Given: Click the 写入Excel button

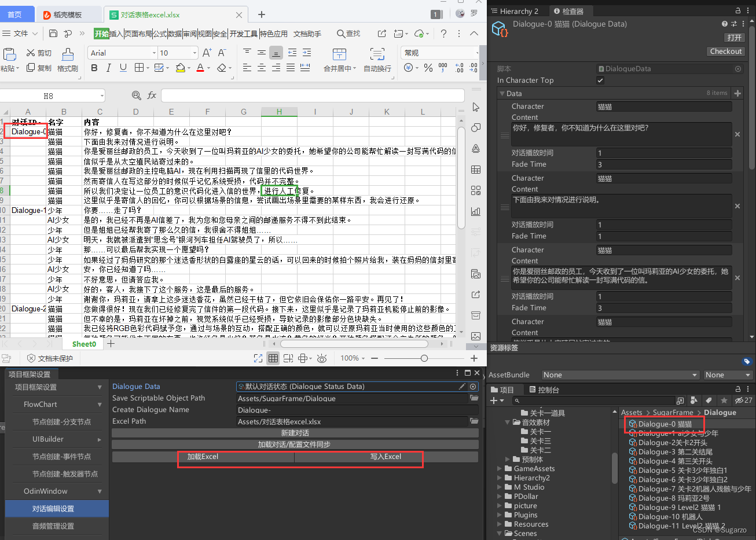Looking at the screenshot, I should (386, 457).
